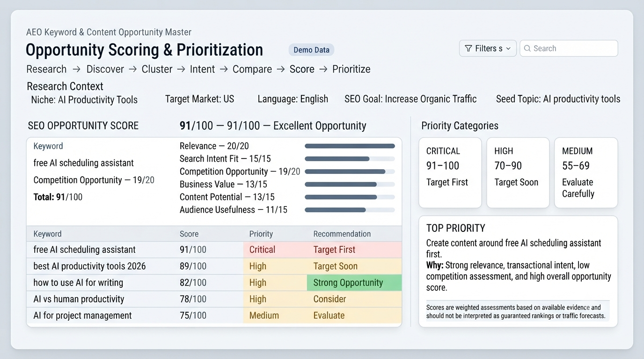Click the Relevance 20/20 progress bar
644x359 pixels.
pyautogui.click(x=350, y=146)
